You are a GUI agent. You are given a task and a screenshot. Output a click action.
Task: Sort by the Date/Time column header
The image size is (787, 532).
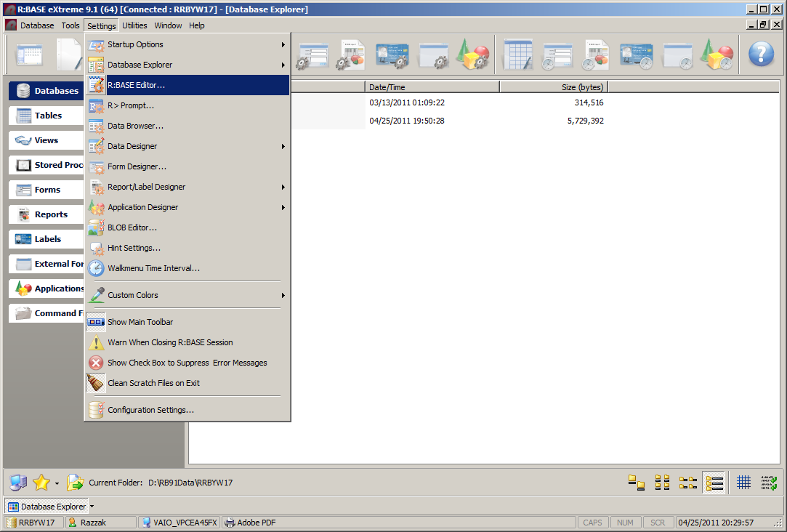432,87
